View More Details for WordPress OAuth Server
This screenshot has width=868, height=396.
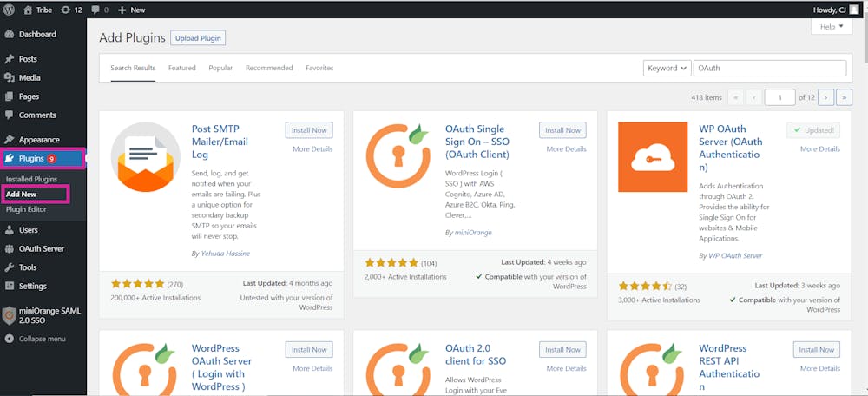[312, 368]
